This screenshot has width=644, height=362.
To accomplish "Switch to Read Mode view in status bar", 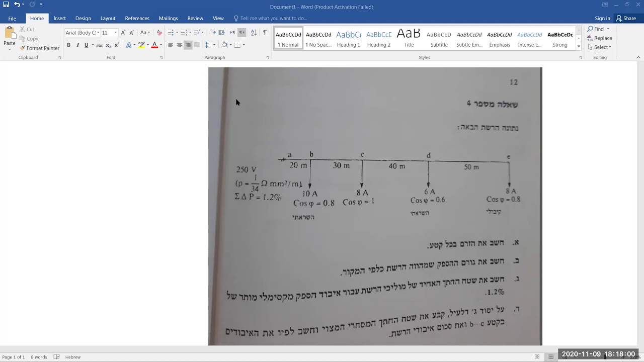I will pyautogui.click(x=537, y=357).
